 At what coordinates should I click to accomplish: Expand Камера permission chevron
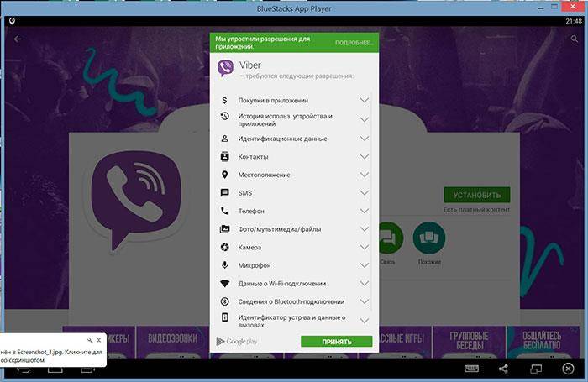click(364, 247)
